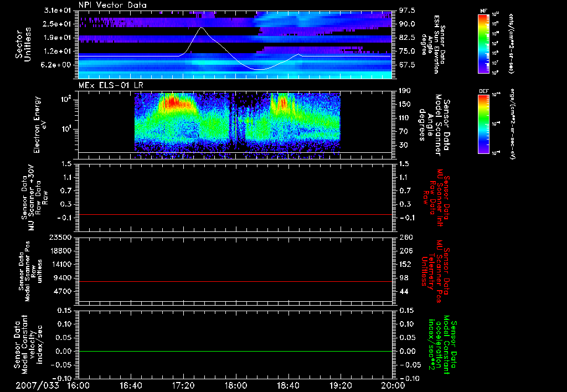Image resolution: width=567 pixels, height=392 pixels.
Task: Click the 110 scanner angle tick label
Action: click(x=405, y=118)
